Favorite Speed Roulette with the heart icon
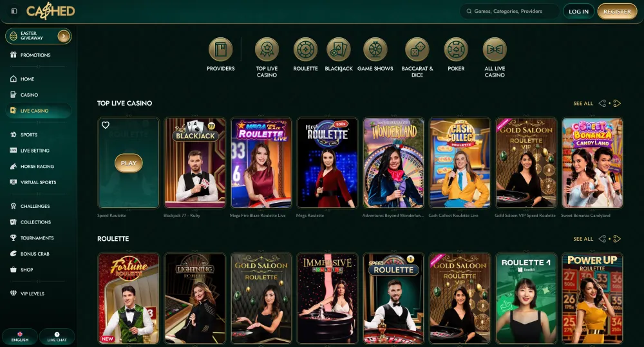Image resolution: width=644 pixels, height=347 pixels. (106, 126)
